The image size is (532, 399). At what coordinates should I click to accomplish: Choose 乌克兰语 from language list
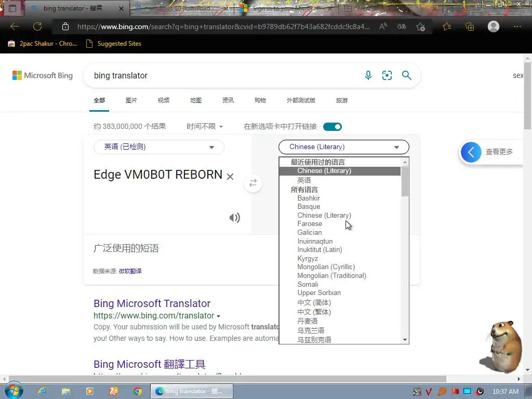click(311, 330)
